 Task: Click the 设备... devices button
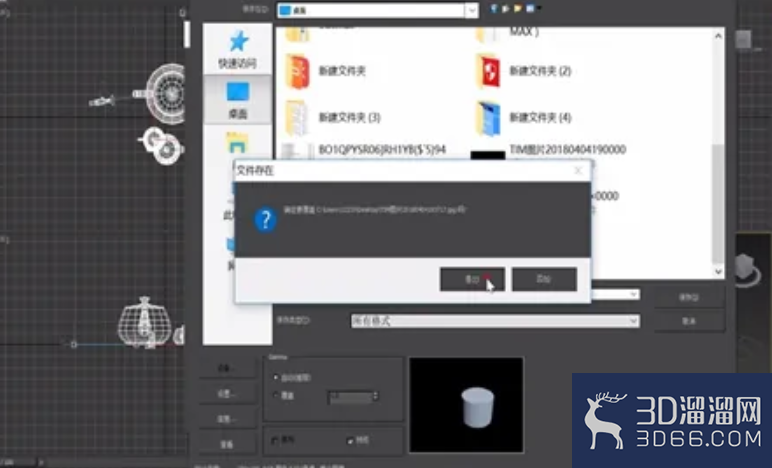(226, 368)
